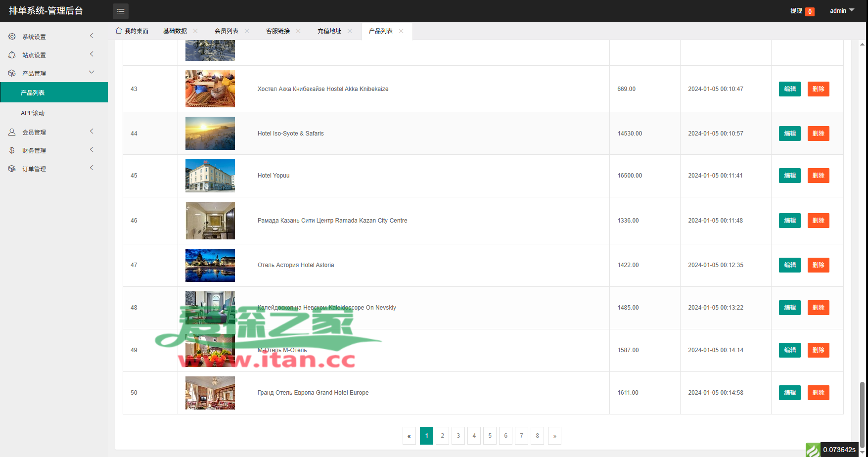Screen dimensions: 868x457
Task: Go to pagination page 5
Action: tap(490, 436)
